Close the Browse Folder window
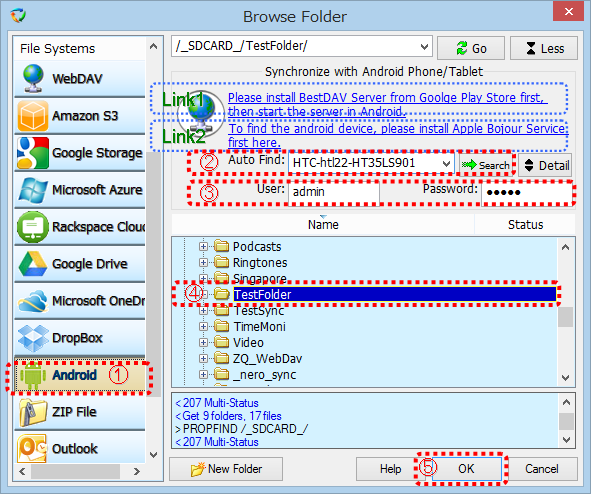The image size is (591, 494). pos(568,11)
